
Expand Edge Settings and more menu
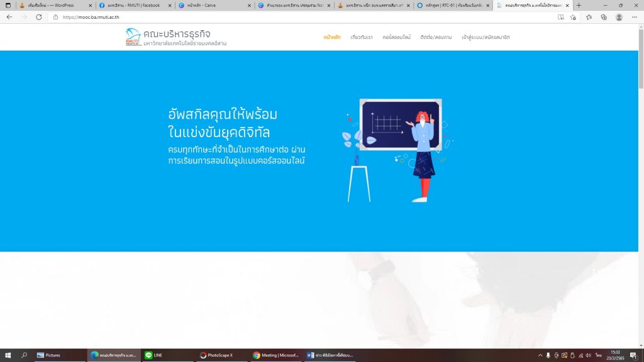[x=634, y=17]
